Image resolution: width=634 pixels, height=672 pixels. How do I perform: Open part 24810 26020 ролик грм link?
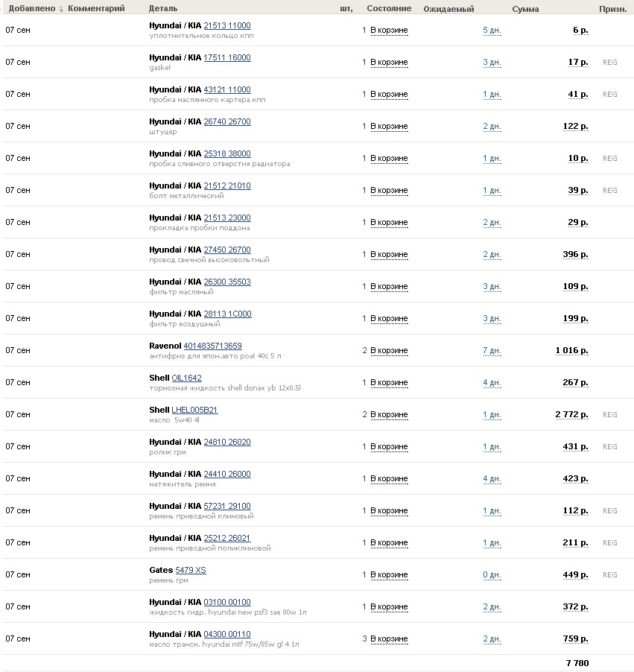pyautogui.click(x=227, y=443)
